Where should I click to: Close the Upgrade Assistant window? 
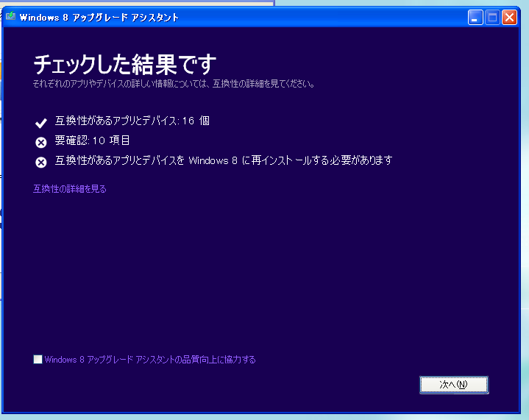click(509, 17)
